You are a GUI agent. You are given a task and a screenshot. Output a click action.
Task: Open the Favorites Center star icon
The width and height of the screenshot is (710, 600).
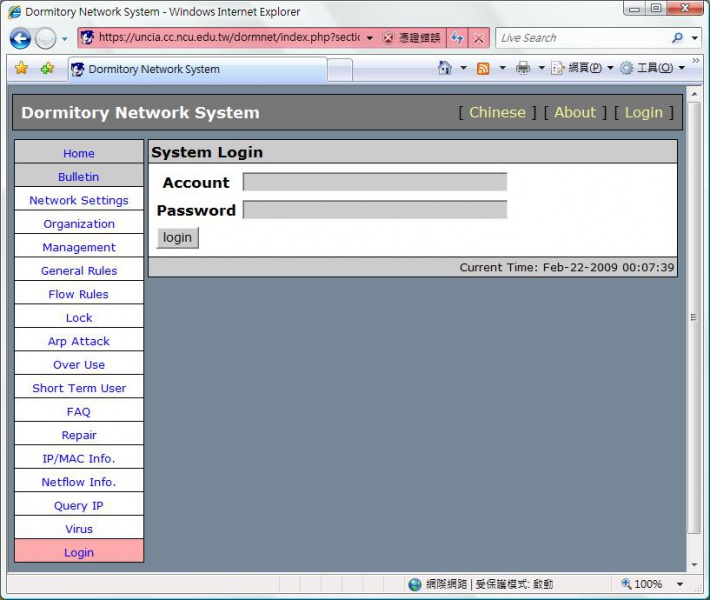pos(21,68)
